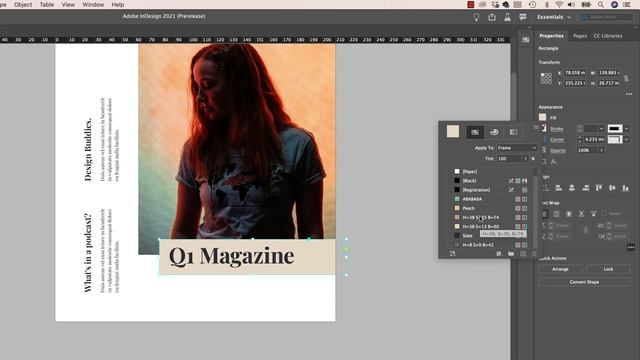Click the W width field
640x360 pixels.
click(x=609, y=73)
